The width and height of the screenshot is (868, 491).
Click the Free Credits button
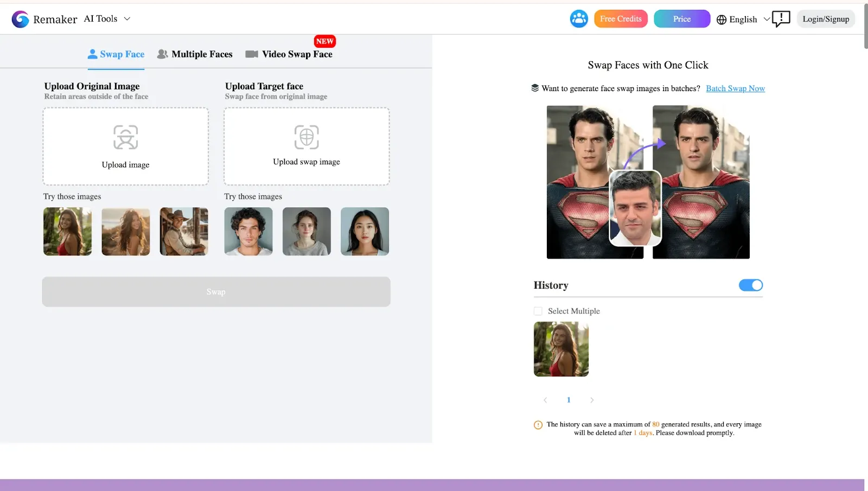pos(621,19)
